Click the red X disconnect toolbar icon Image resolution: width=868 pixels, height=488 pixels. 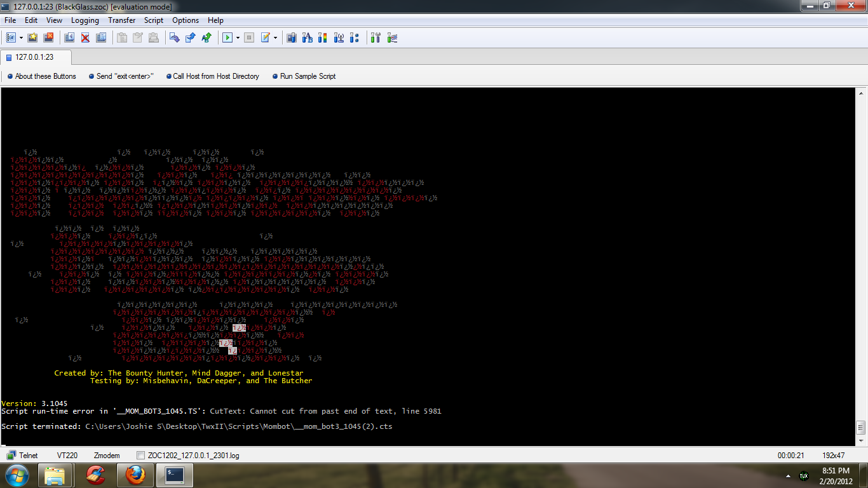(x=85, y=38)
